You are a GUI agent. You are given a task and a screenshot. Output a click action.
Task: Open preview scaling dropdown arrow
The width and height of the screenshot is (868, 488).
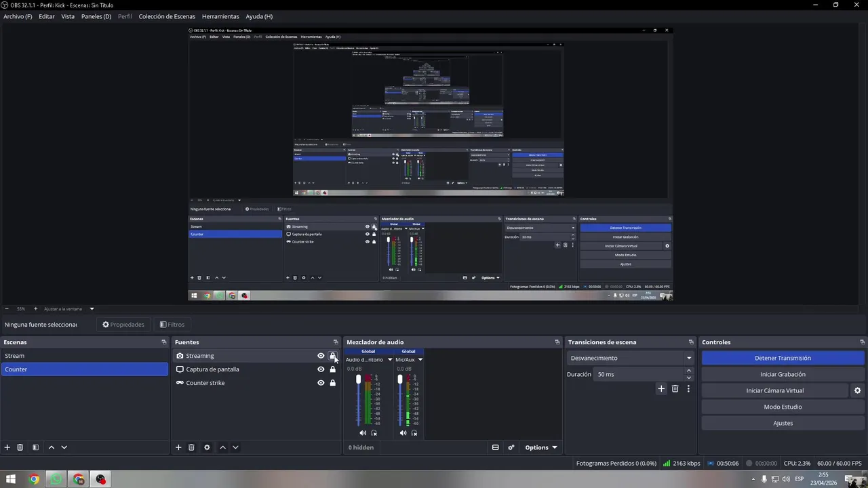click(92, 309)
